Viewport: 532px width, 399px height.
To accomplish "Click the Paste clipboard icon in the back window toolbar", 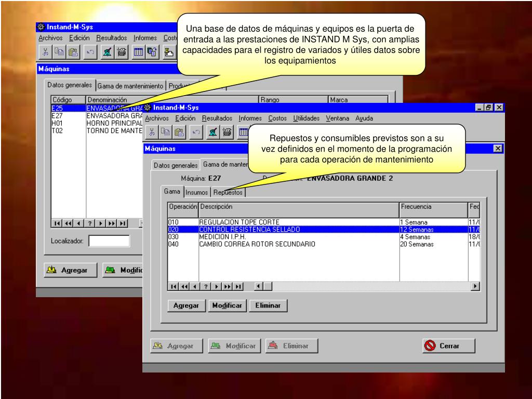I will tap(73, 52).
